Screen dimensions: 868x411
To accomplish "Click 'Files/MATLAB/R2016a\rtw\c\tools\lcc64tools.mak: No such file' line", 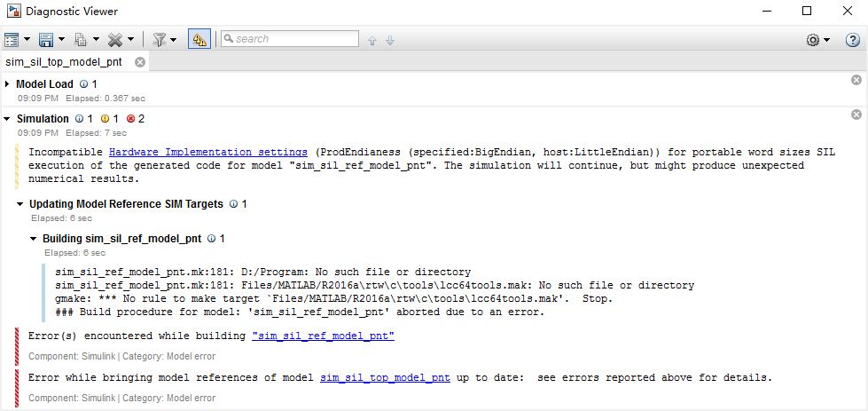I will pyautogui.click(x=375, y=285).
